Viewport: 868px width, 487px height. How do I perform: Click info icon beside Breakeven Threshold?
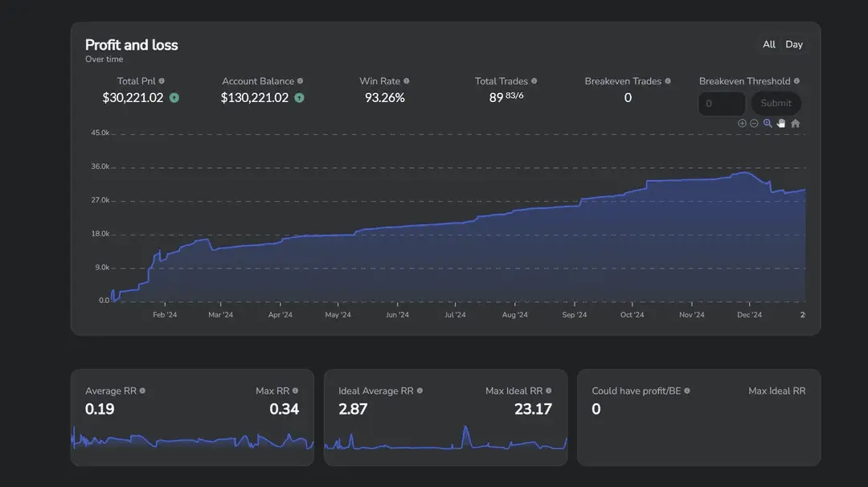pos(796,81)
